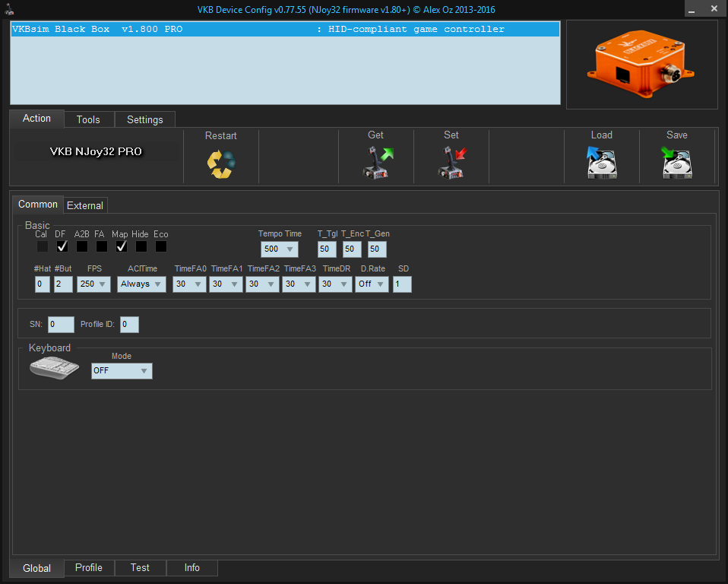Enable the Hide checkbox

(141, 246)
